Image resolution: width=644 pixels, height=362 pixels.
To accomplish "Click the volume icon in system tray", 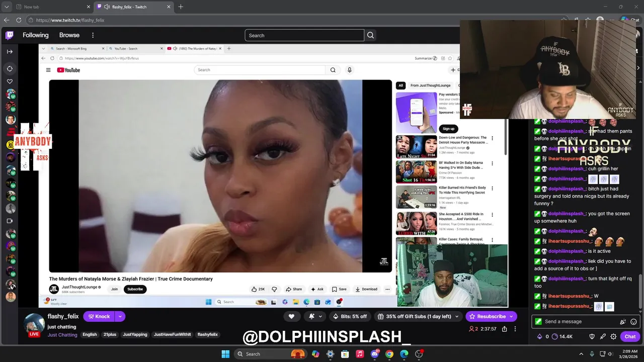I will 610,354.
